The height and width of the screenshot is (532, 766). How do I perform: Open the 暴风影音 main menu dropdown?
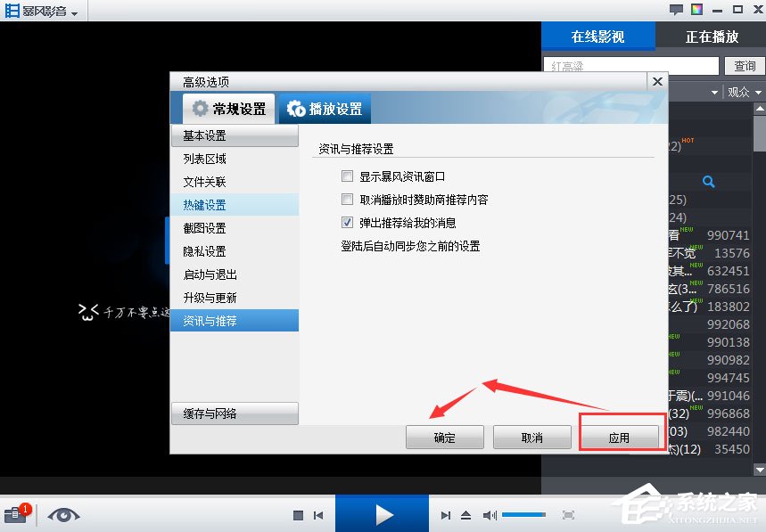42,11
